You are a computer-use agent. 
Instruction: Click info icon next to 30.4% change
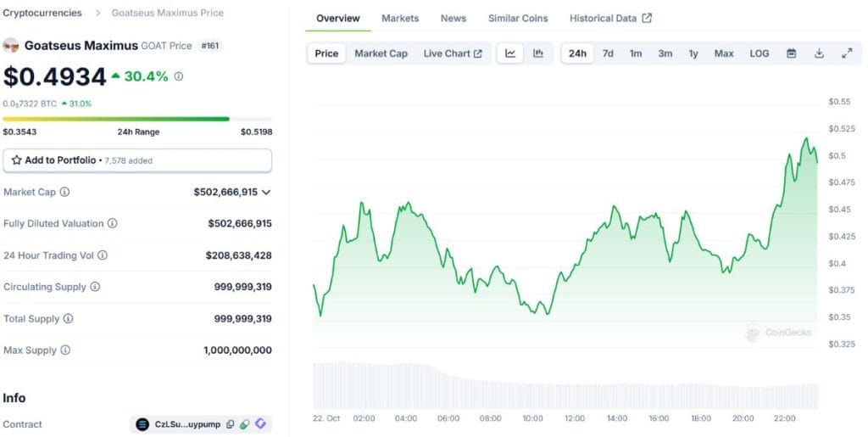[178, 76]
